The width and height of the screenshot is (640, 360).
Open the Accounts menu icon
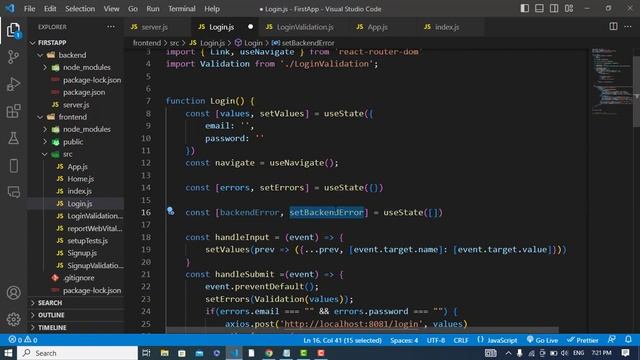[13, 293]
